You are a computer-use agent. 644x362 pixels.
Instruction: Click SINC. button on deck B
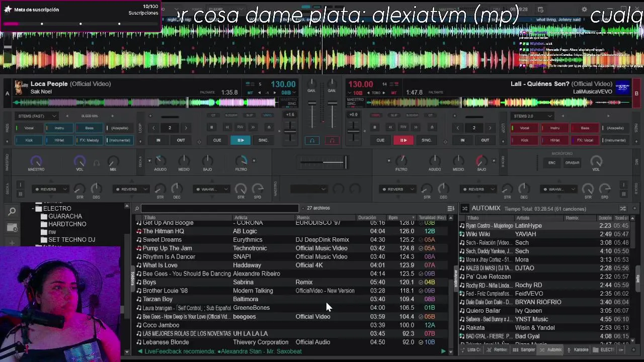(426, 140)
